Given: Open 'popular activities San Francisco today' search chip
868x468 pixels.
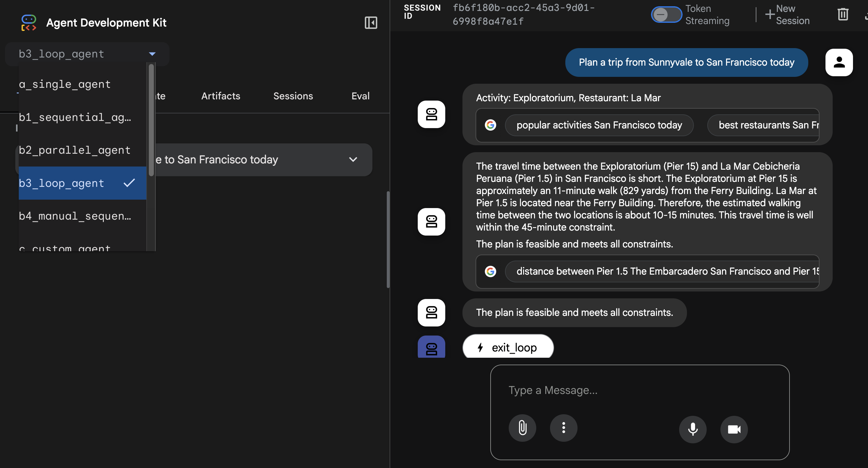Looking at the screenshot, I should [x=599, y=125].
